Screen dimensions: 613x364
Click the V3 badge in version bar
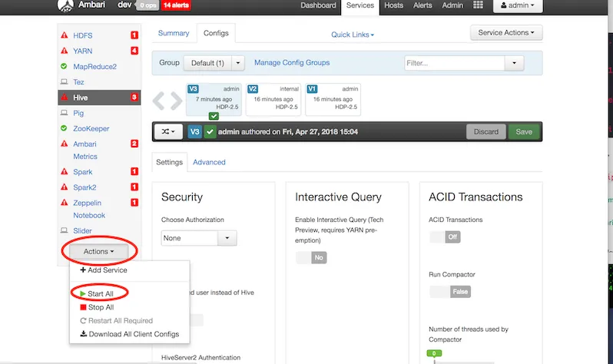pos(194,132)
